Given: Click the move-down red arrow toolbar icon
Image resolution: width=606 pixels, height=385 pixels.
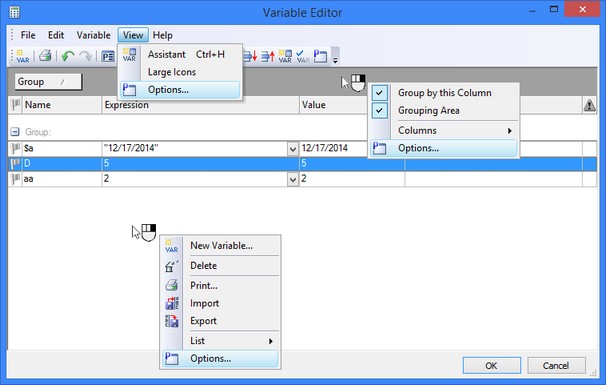Looking at the screenshot, I should coord(250,56).
